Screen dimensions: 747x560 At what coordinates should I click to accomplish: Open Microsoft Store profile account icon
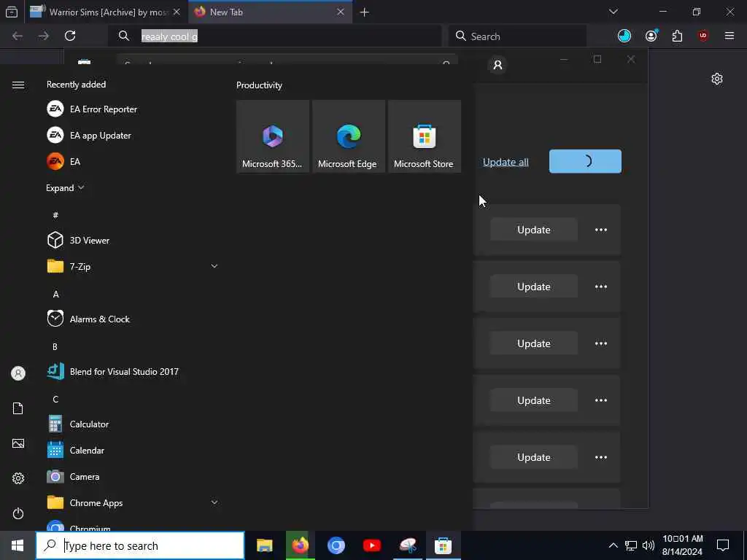pos(498,65)
